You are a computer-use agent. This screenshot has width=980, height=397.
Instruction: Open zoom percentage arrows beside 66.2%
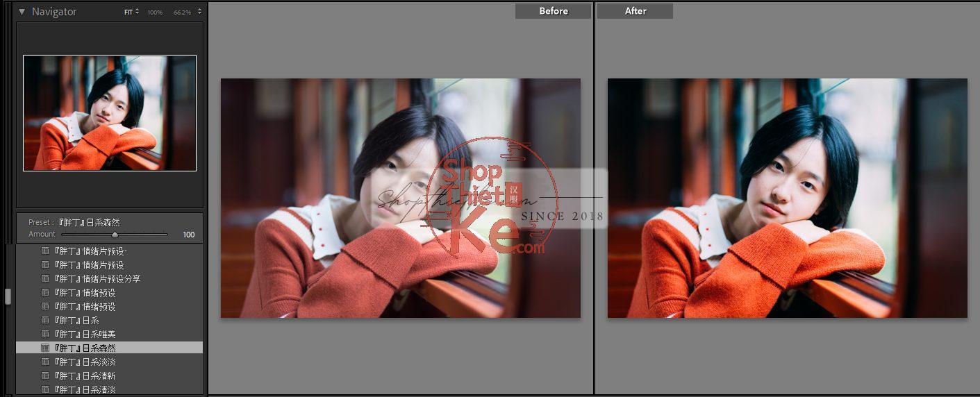(200, 12)
